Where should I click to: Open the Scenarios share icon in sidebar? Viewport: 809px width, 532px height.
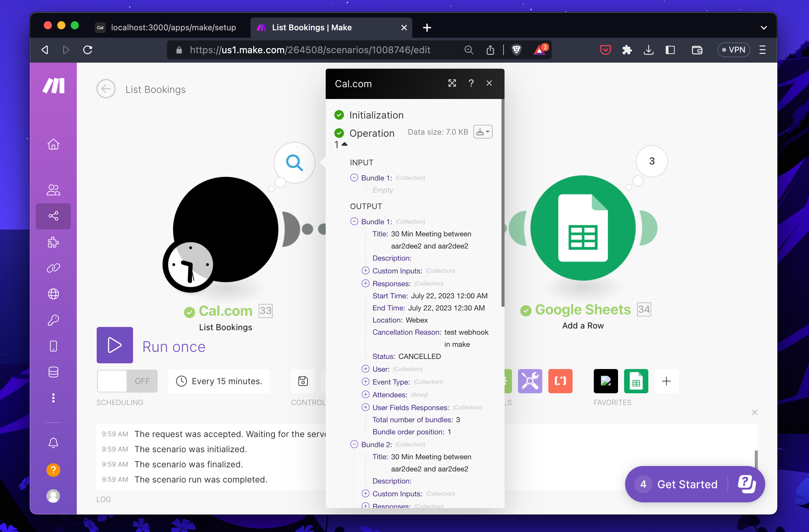click(x=53, y=216)
